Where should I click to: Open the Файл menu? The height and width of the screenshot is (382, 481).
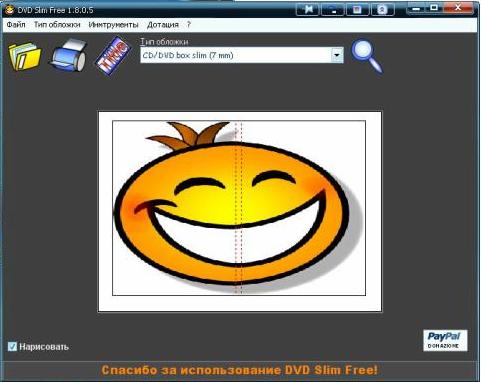coord(16,25)
